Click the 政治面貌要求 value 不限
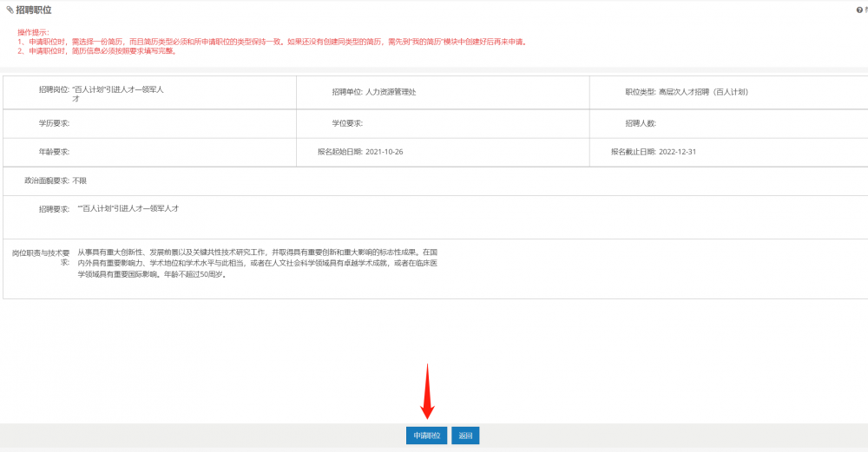Screen dimensions: 868x452 coord(79,180)
